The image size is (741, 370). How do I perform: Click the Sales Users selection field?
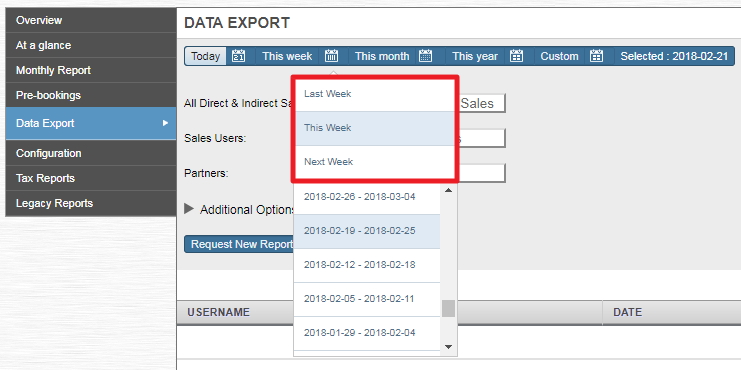(481, 138)
